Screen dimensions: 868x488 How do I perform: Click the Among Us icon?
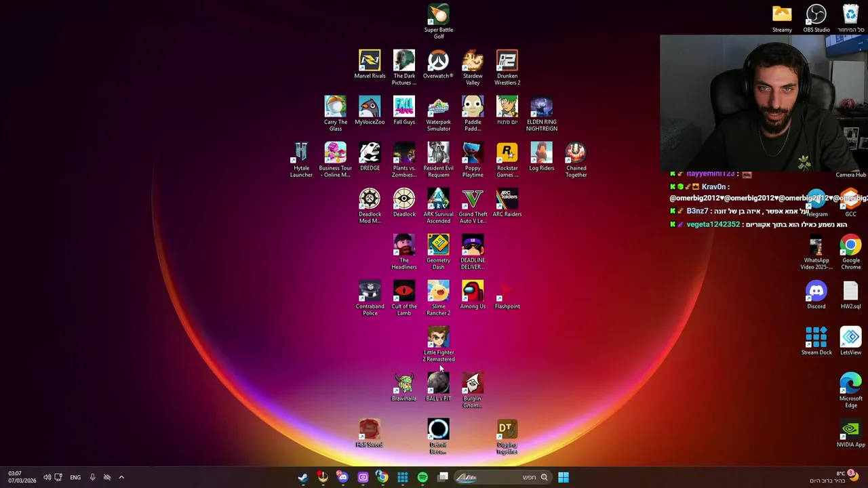tap(473, 295)
